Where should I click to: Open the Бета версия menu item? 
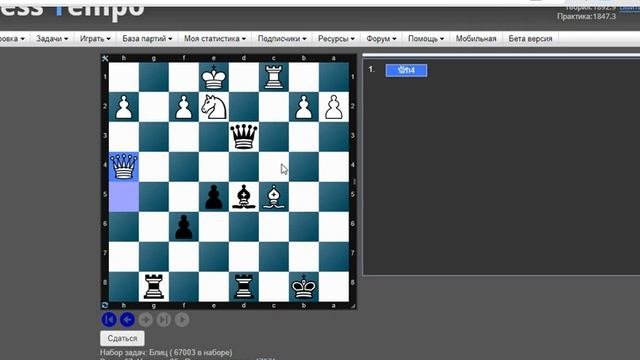point(530,39)
